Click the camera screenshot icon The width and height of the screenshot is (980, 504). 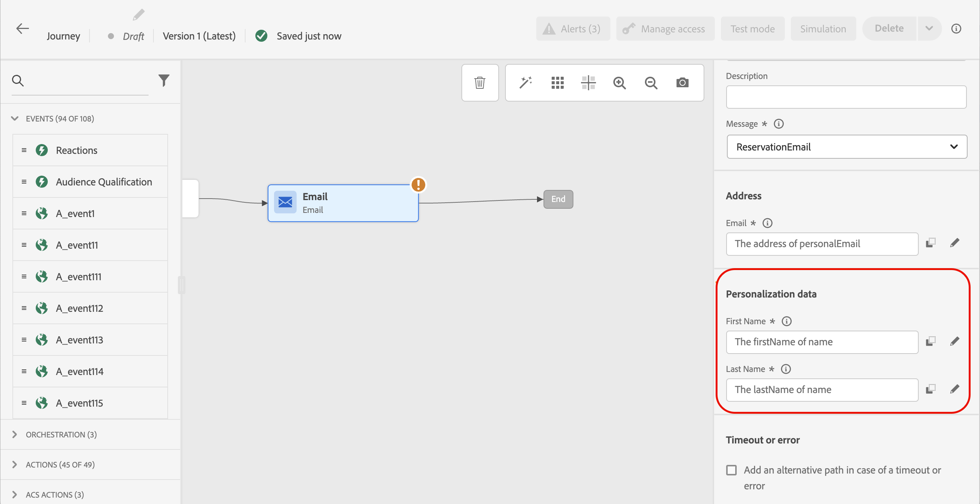point(682,82)
